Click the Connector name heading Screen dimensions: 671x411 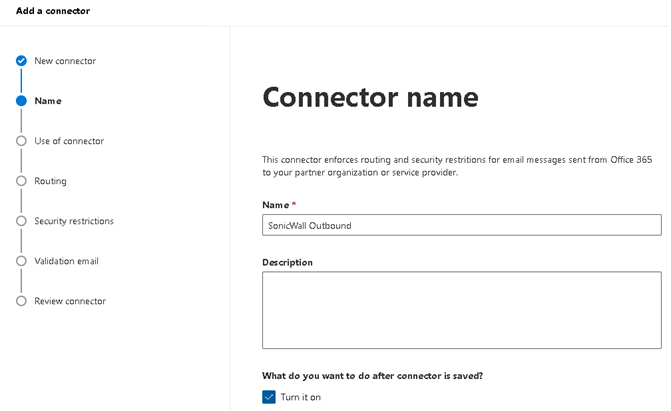370,97
